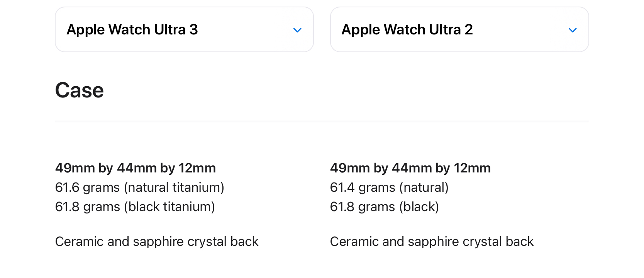Click Ultra 2 ceramic and sapphire crystal back text

[x=432, y=242]
